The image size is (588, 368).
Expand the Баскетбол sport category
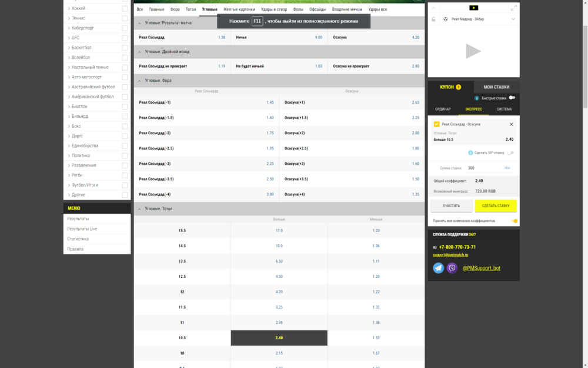tap(69, 48)
